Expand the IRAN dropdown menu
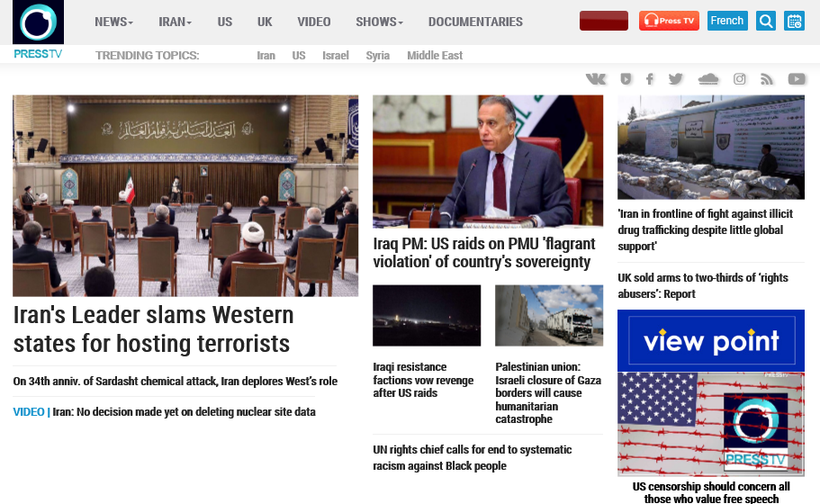The height and width of the screenshot is (504, 820). click(x=176, y=22)
